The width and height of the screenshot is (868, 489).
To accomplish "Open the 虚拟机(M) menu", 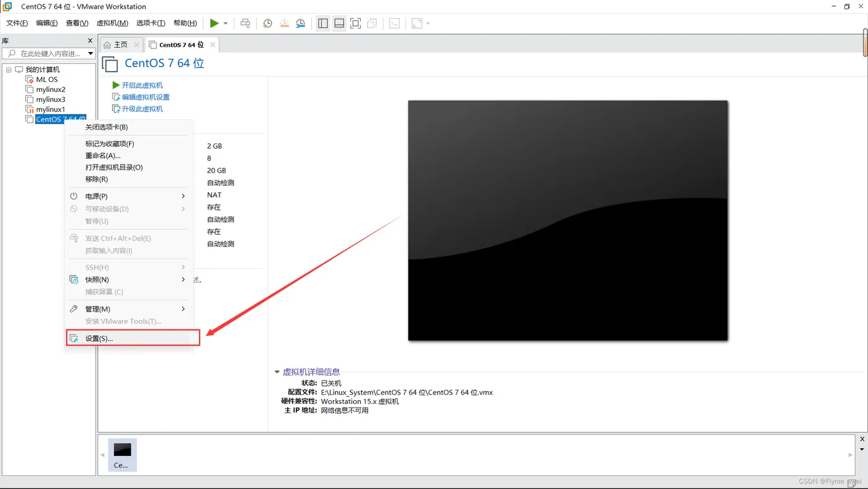I will coord(112,24).
